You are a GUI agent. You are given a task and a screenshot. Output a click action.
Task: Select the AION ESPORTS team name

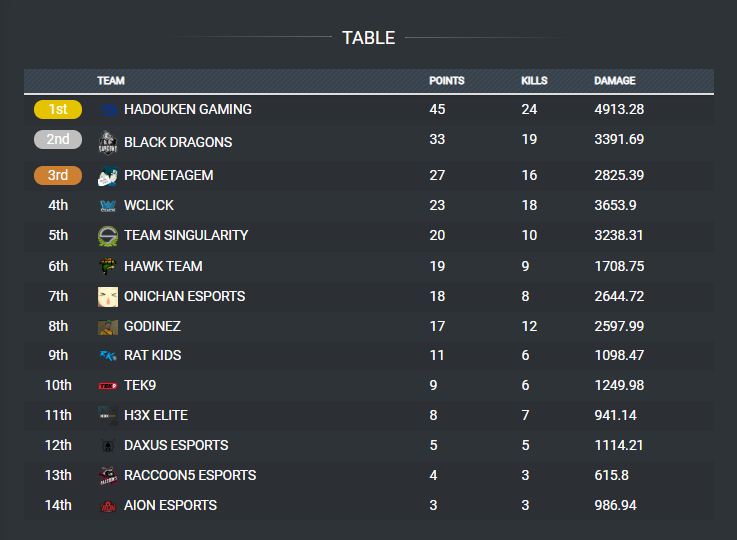170,506
